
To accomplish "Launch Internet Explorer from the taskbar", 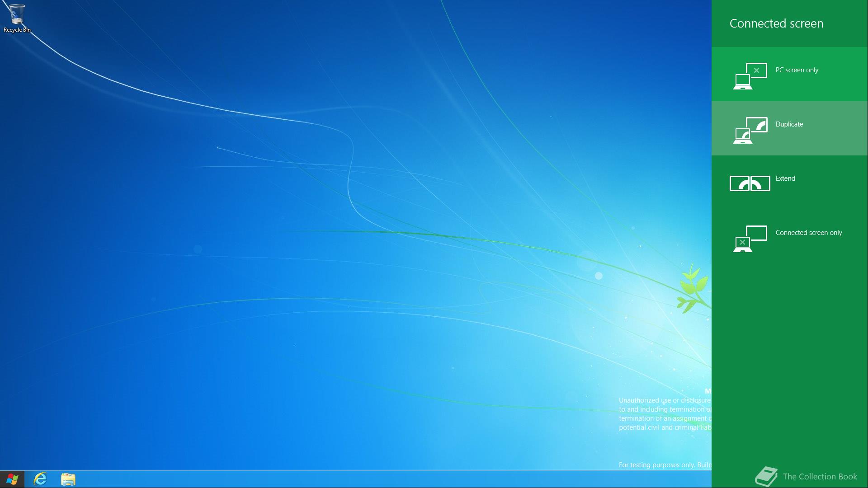I will pos(41,479).
